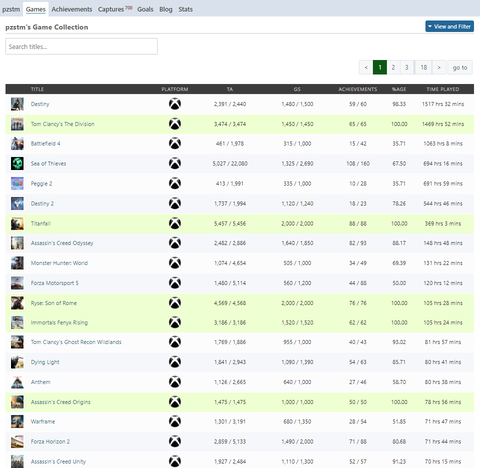The height and width of the screenshot is (468, 480).
Task: Click the Warframe game cover icon
Action: (x=17, y=422)
